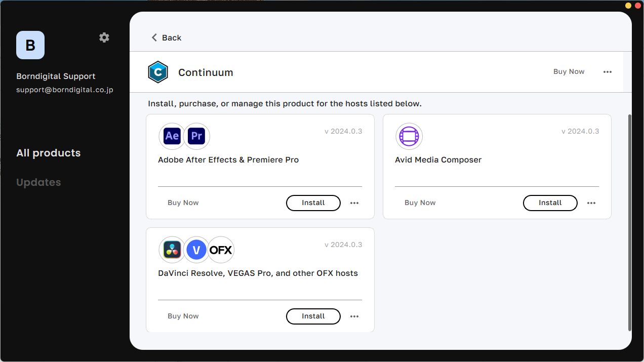This screenshot has width=644, height=362.
Task: Click Buy Now for Avid Media Composer
Action: pyautogui.click(x=420, y=203)
